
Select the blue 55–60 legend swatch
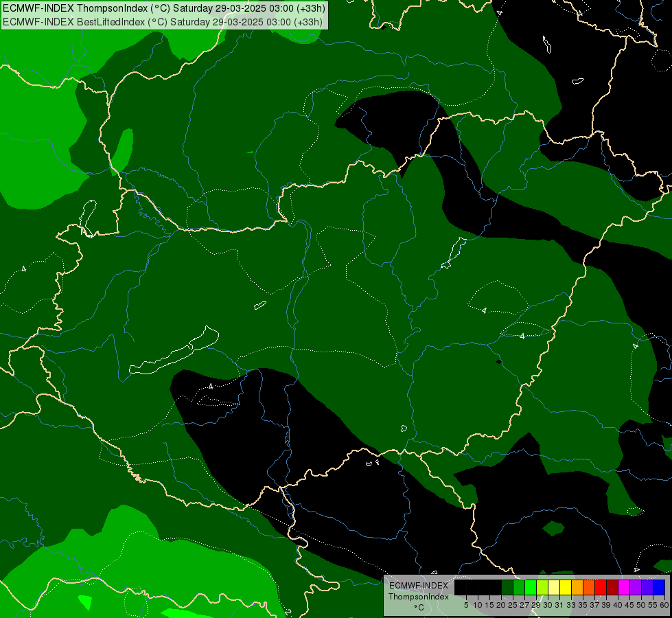pyautogui.click(x=659, y=587)
